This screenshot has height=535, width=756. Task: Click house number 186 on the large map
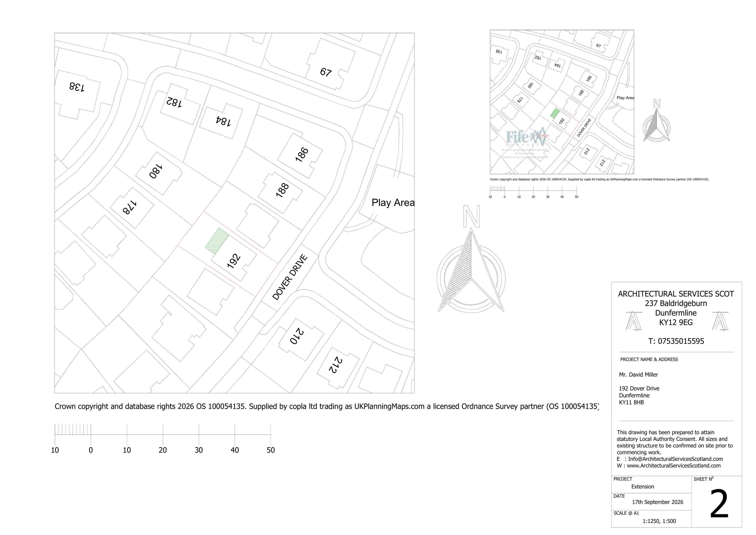click(302, 155)
